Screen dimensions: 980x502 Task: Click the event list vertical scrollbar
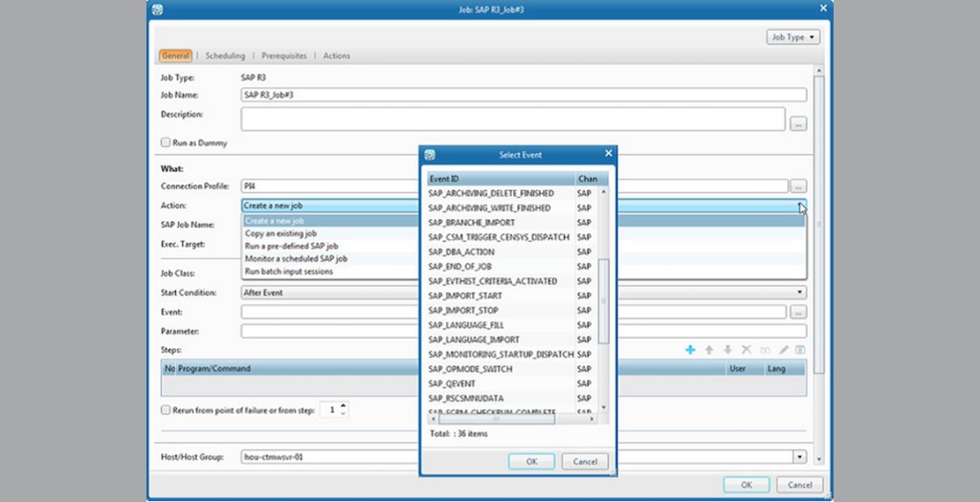603,301
